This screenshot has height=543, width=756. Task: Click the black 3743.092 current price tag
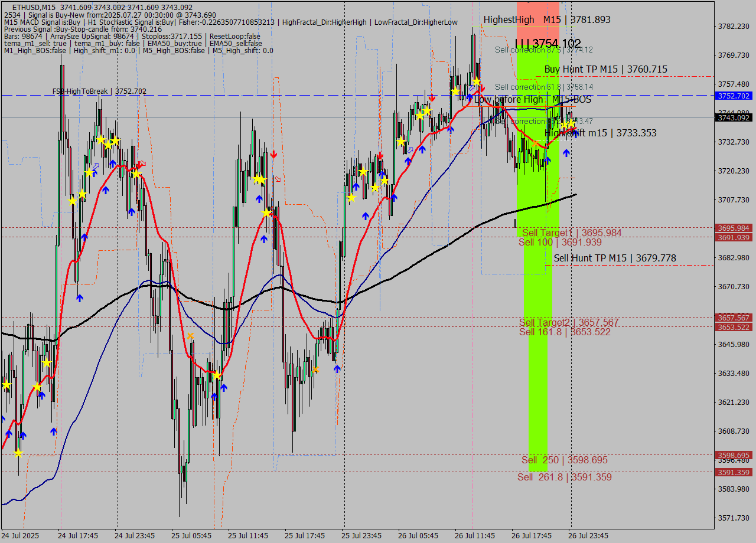tap(732, 117)
